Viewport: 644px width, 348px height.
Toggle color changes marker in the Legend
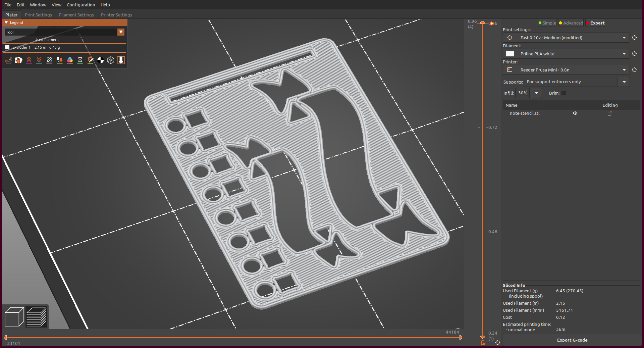coord(70,60)
